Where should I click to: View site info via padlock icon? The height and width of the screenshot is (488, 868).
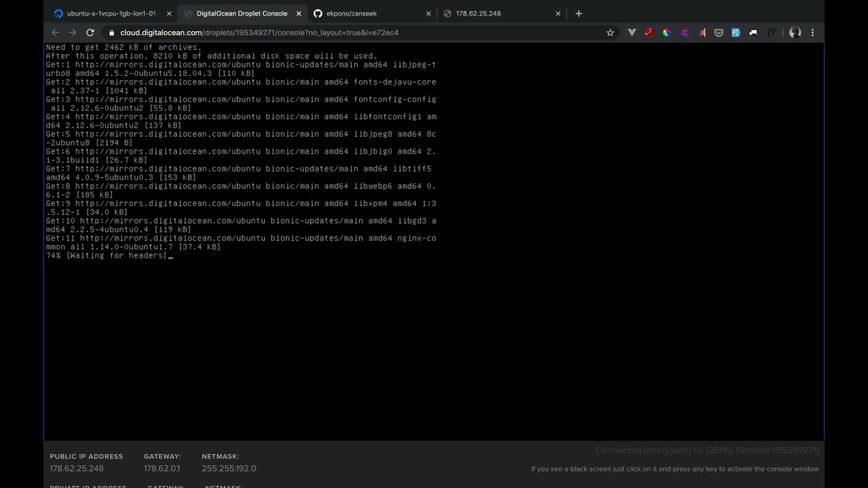coord(112,33)
